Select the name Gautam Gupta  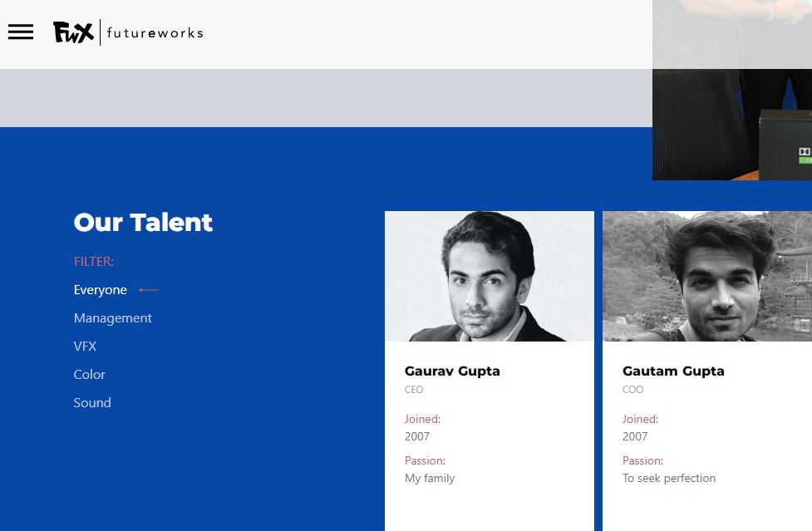coord(673,371)
